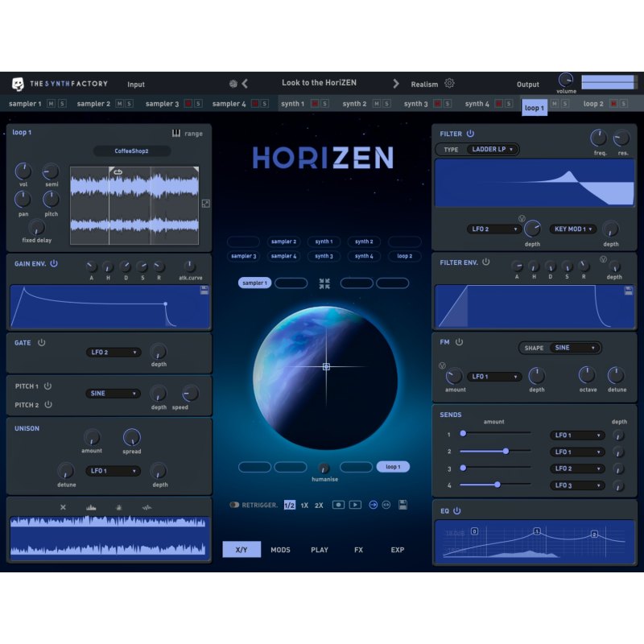This screenshot has height=644, width=644.
Task: Adjust the send 2 amount slider
Action: (495, 451)
